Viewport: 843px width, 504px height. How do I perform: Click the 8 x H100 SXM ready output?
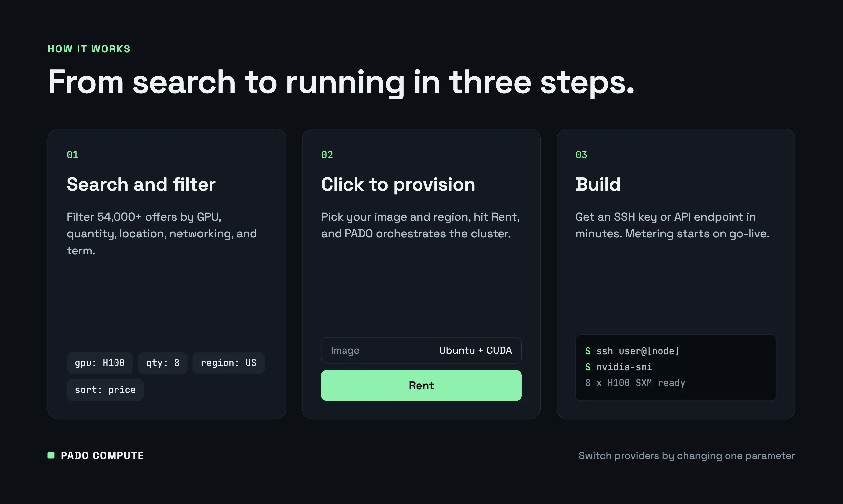point(635,383)
